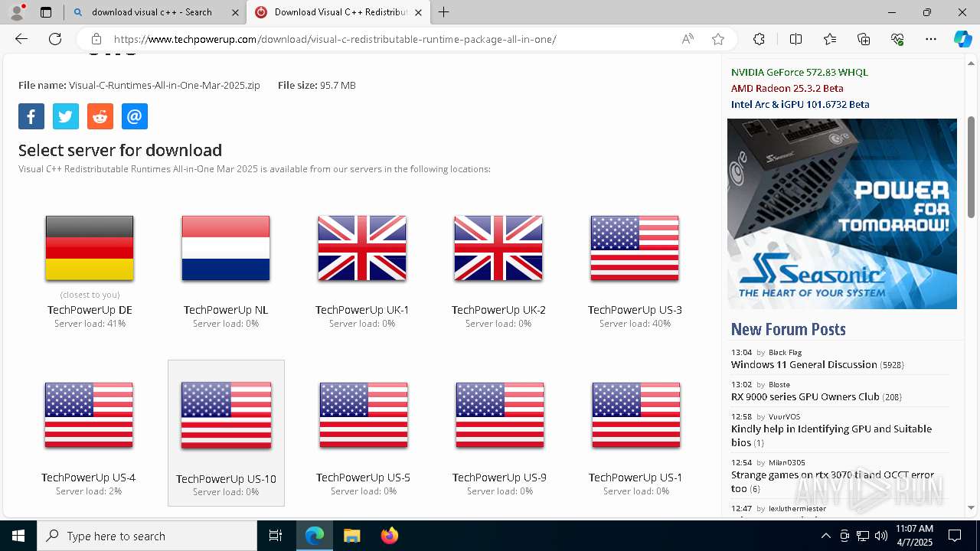Go back to the previous page

click(x=21, y=39)
